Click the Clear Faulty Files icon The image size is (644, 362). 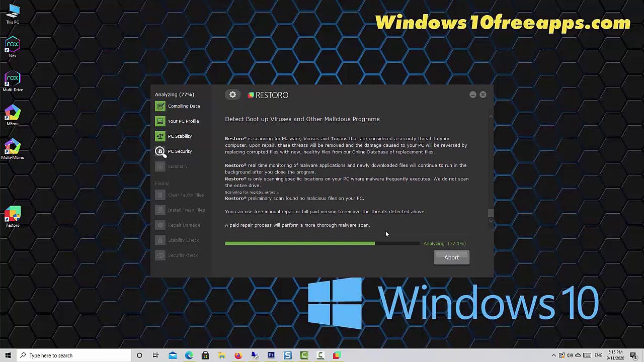[x=160, y=195]
